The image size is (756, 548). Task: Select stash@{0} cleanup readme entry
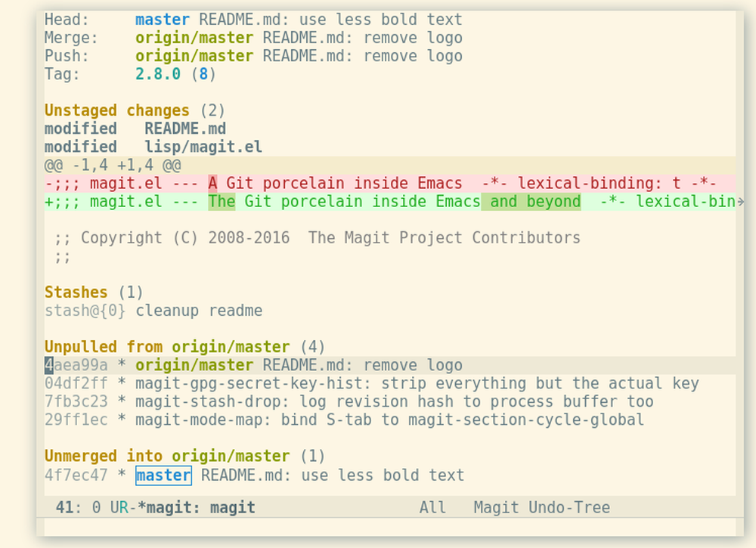tap(153, 311)
